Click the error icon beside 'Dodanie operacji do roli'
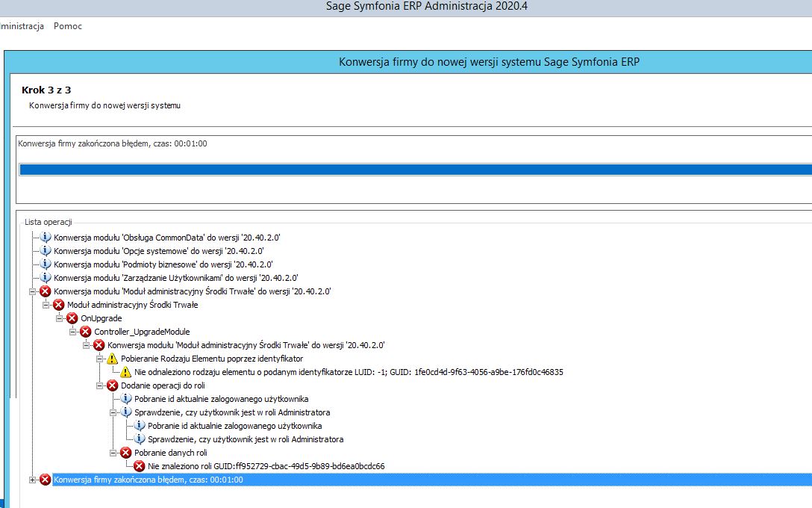Screen dimensions: 812x508 113,385
